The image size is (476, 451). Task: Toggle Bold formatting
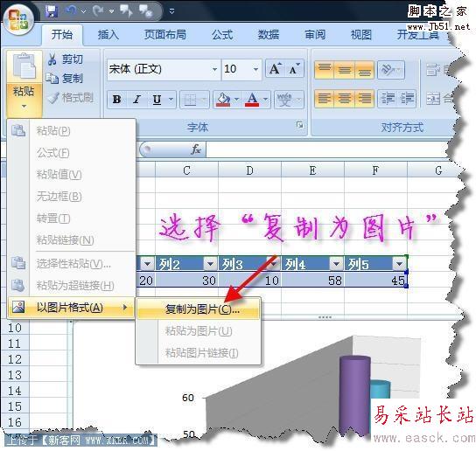tap(117, 99)
